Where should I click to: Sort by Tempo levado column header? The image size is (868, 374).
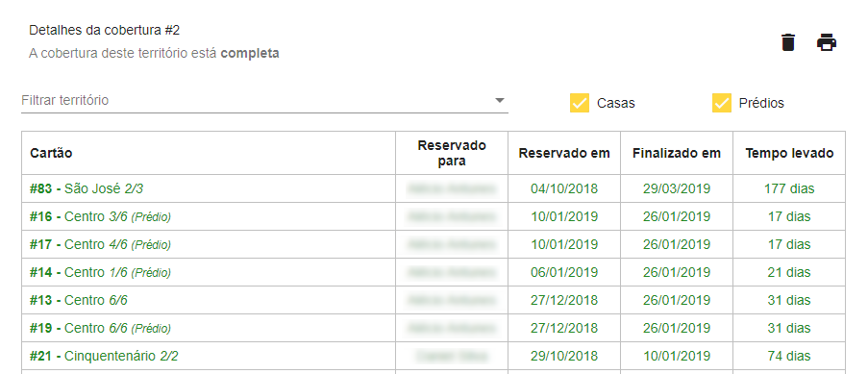coord(789,154)
